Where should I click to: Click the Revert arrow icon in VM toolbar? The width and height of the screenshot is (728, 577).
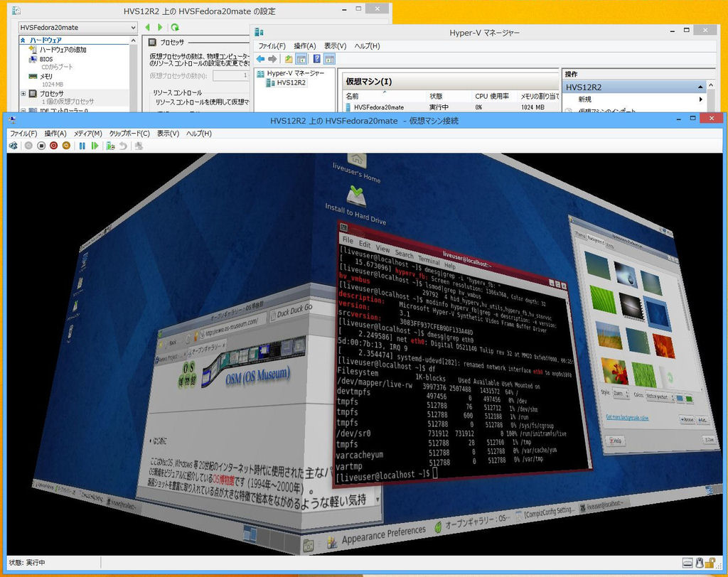tap(123, 146)
